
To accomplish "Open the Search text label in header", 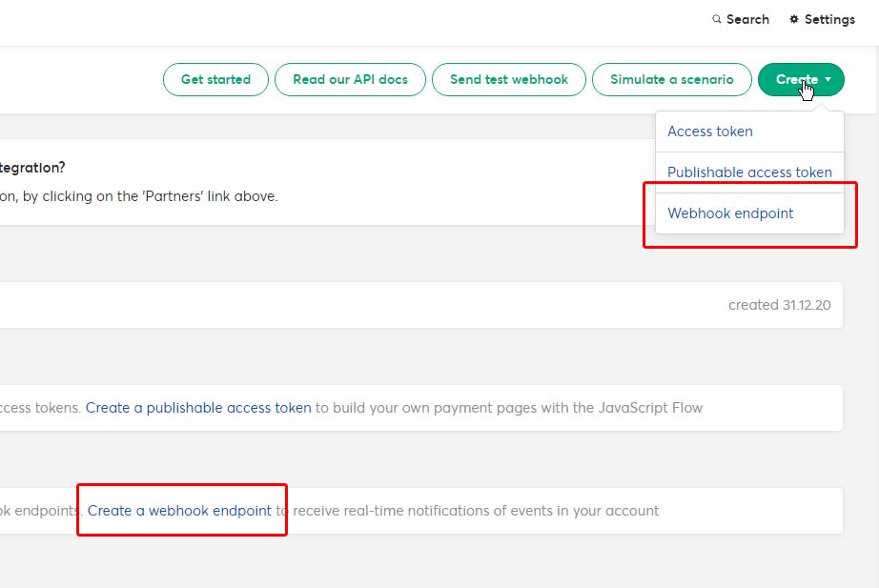I will (x=747, y=19).
